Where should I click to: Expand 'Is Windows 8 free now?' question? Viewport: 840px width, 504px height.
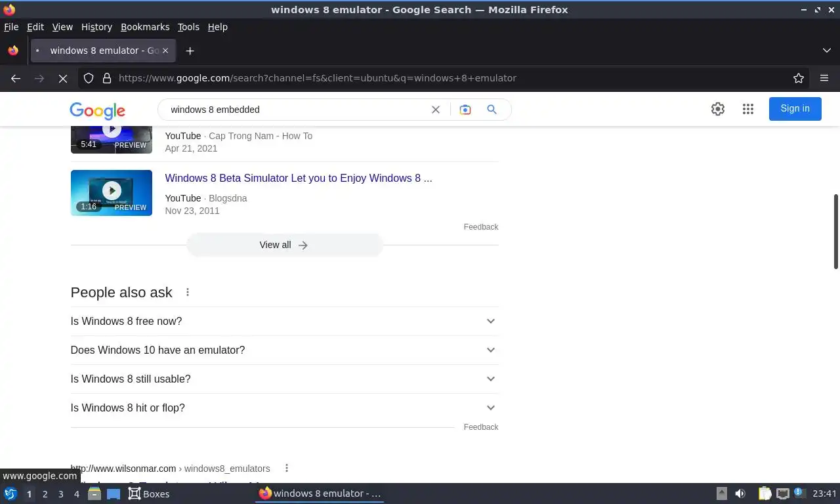point(284,321)
